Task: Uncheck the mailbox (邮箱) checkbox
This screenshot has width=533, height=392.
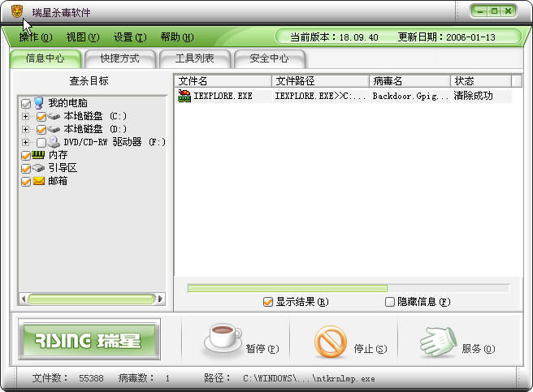Action: click(x=26, y=181)
